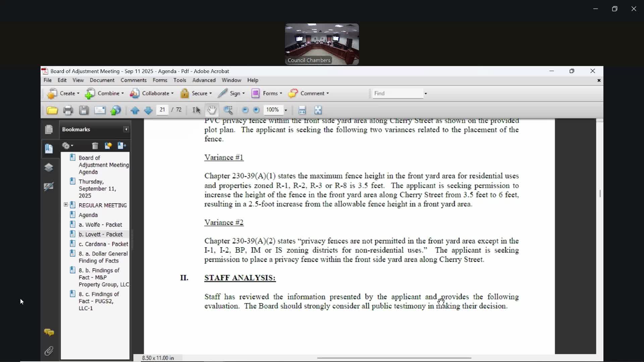The width and height of the screenshot is (644, 362).
Task: Go to previous page arrow
Action: 135,110
